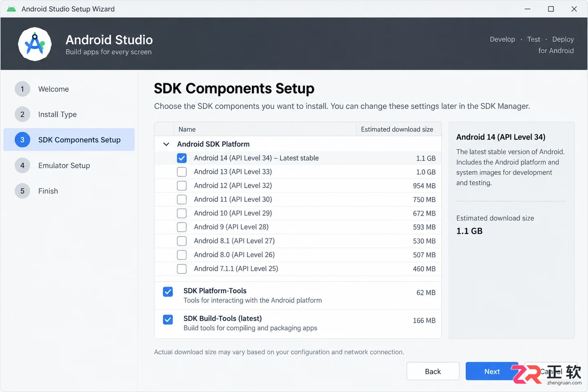Click the step 5 number circle
The height and width of the screenshot is (392, 588).
[x=22, y=191]
